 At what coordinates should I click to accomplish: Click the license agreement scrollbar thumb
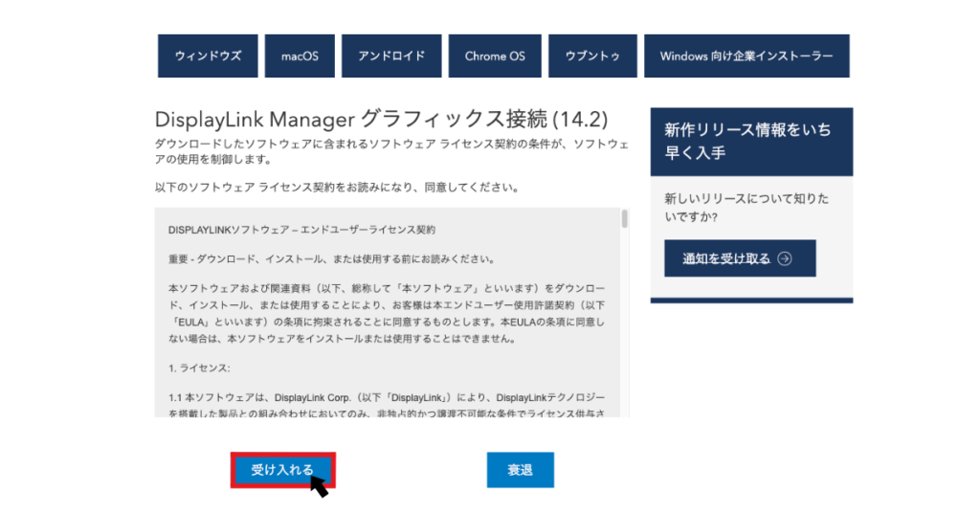click(x=624, y=219)
